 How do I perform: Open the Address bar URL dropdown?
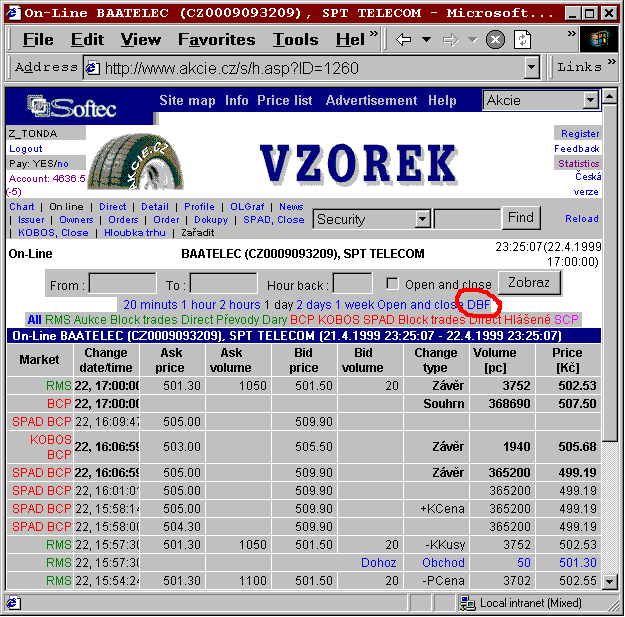click(x=531, y=68)
